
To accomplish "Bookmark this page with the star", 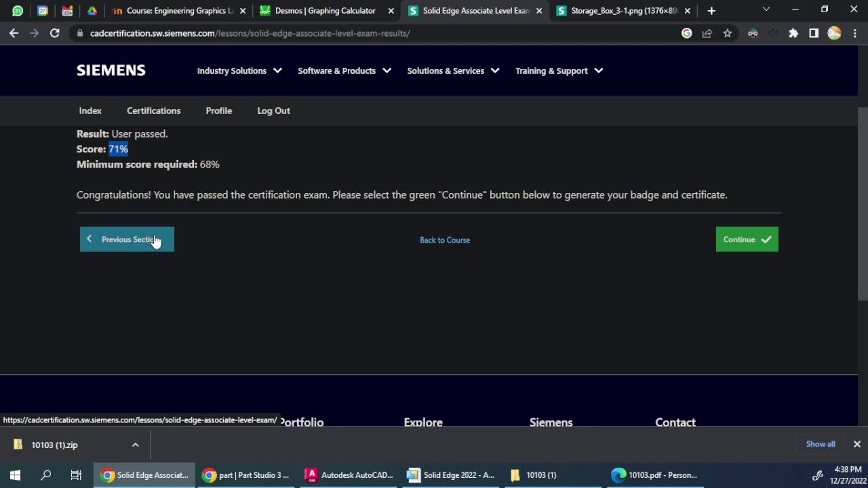I will click(x=728, y=33).
